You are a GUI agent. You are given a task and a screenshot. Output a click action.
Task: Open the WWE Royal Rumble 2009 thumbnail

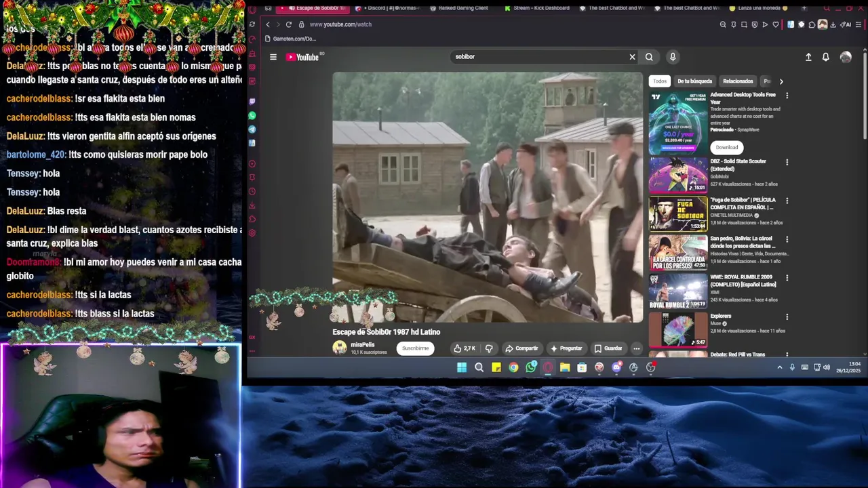pyautogui.click(x=678, y=291)
